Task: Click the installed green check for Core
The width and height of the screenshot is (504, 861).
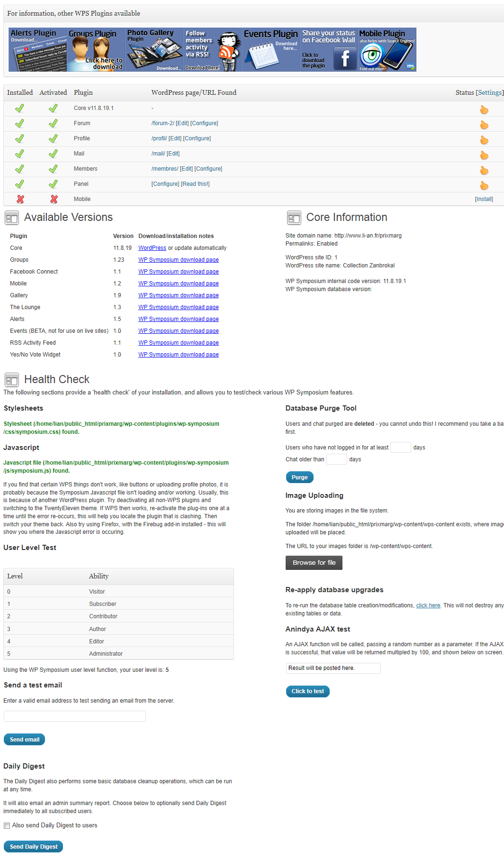Action: pos(20,108)
